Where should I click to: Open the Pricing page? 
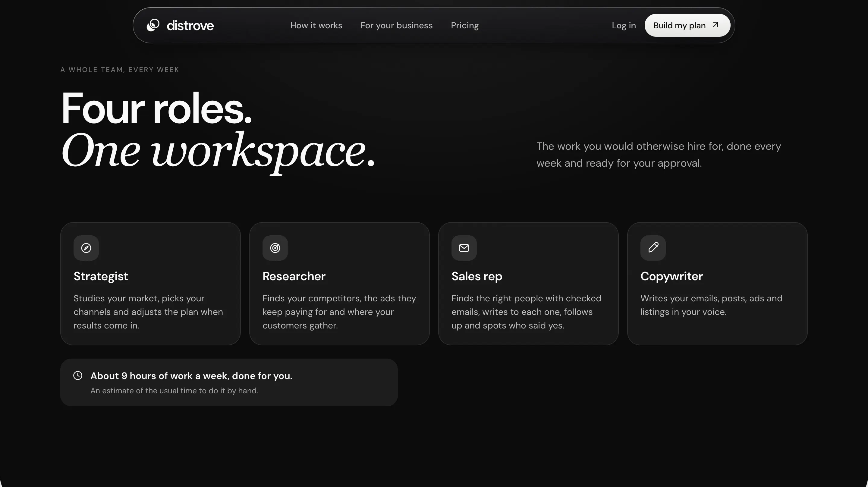465,26
